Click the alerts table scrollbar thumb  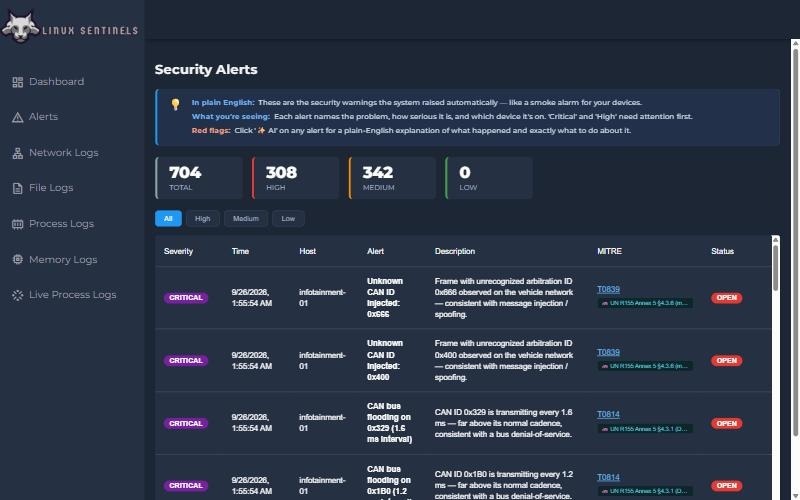coord(776,268)
